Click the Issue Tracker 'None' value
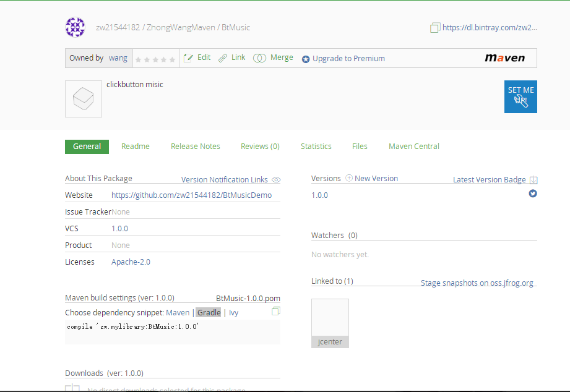Image resolution: width=570 pixels, height=392 pixels. tap(121, 212)
